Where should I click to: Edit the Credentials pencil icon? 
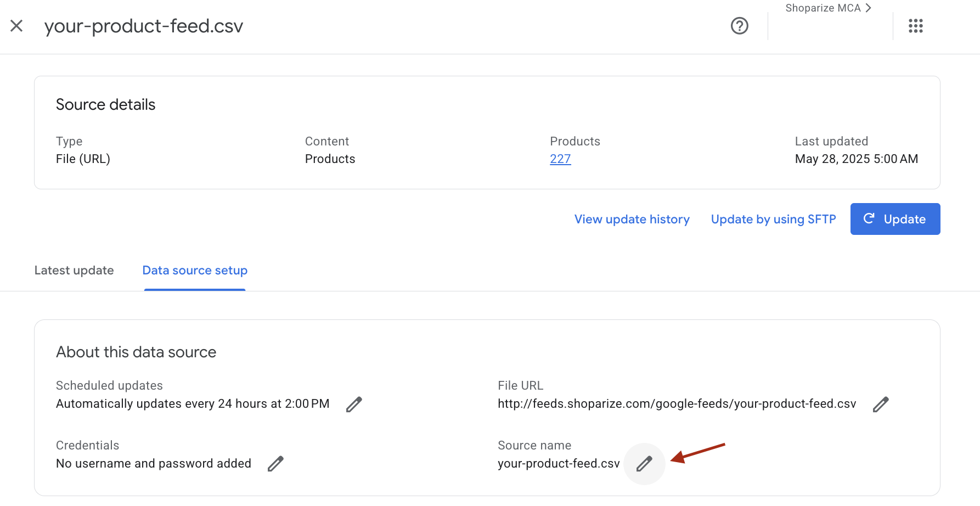click(x=275, y=464)
